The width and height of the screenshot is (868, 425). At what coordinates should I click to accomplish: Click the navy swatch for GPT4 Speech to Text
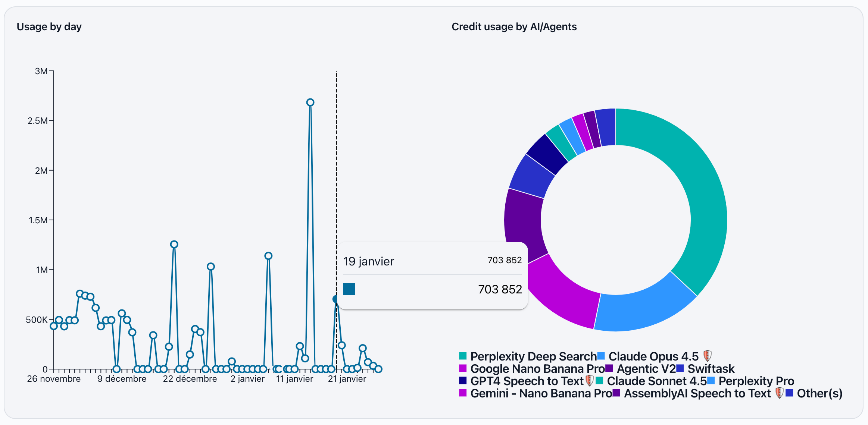[463, 380]
